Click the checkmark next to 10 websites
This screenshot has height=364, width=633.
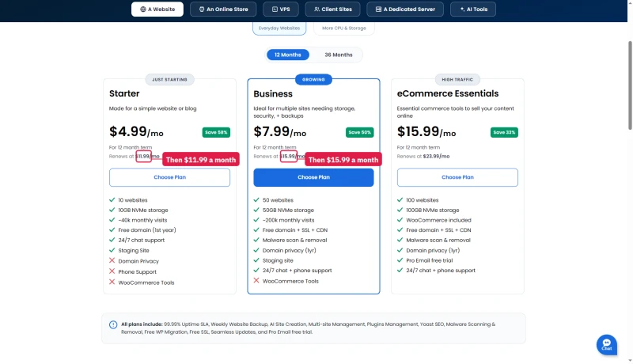(112, 199)
